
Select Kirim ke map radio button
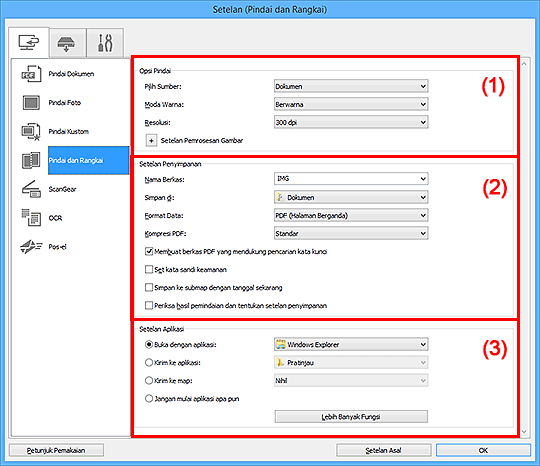[149, 381]
